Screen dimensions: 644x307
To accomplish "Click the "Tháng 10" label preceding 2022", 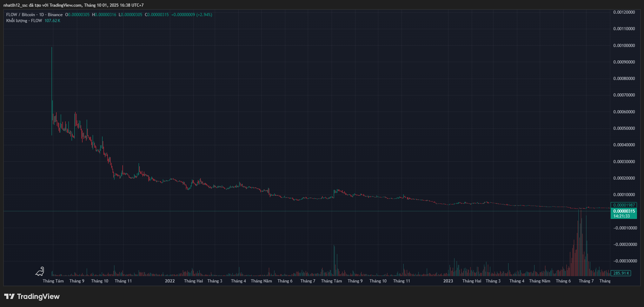I will click(100, 281).
